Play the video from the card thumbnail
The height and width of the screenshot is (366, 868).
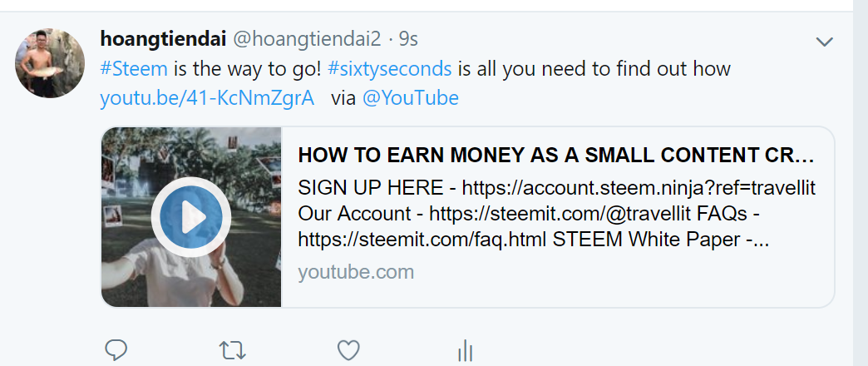click(x=191, y=217)
